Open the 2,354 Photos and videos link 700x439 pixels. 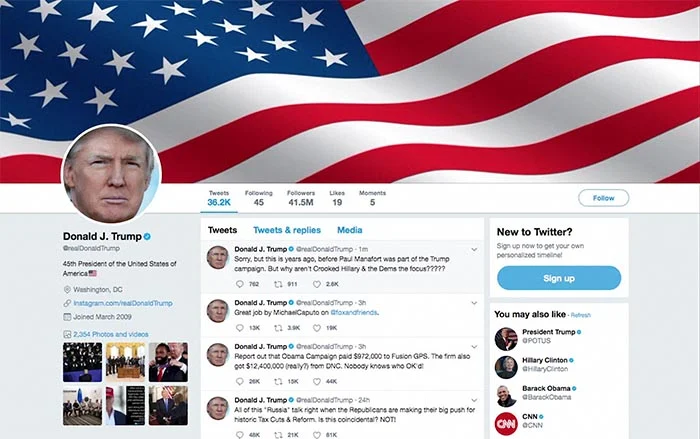[111, 334]
